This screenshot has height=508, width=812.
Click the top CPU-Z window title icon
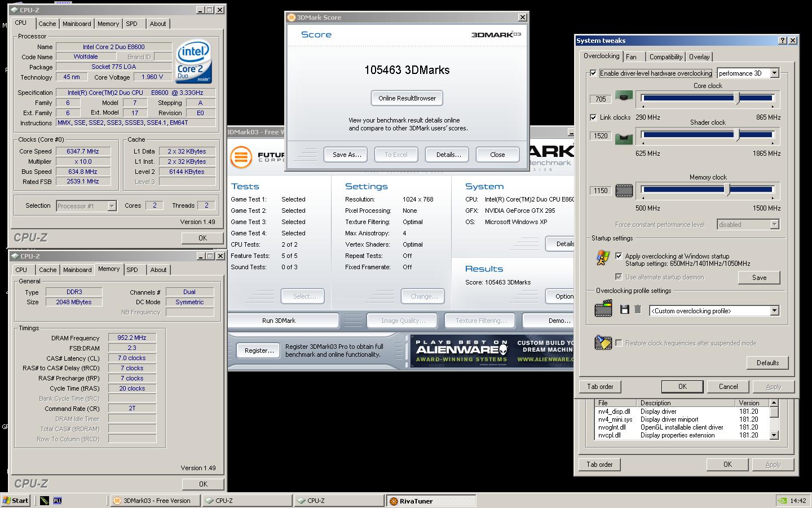15,10
